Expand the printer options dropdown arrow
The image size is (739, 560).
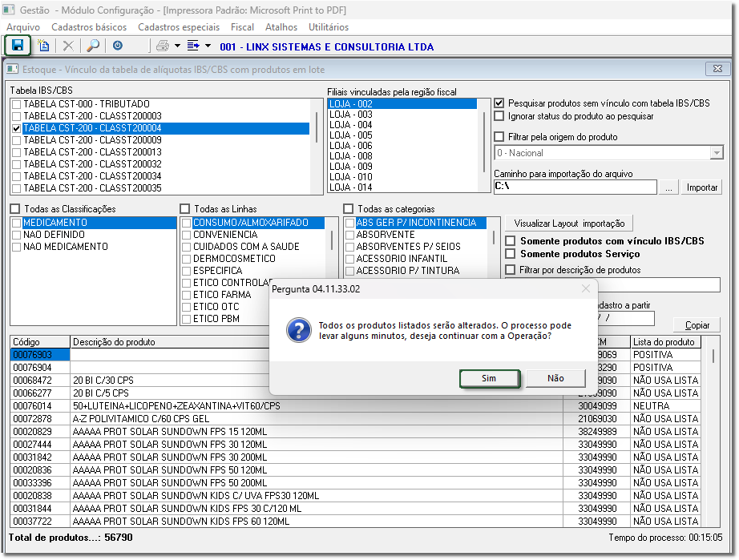(176, 46)
